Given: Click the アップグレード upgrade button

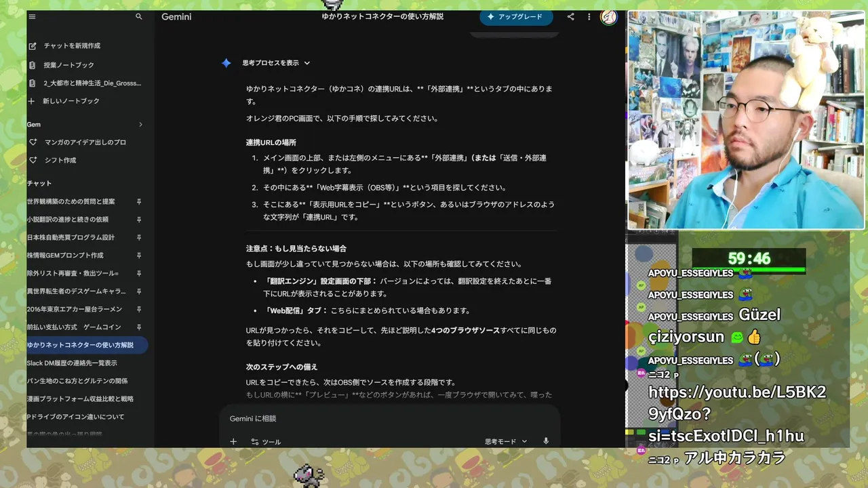Looking at the screenshot, I should [516, 17].
